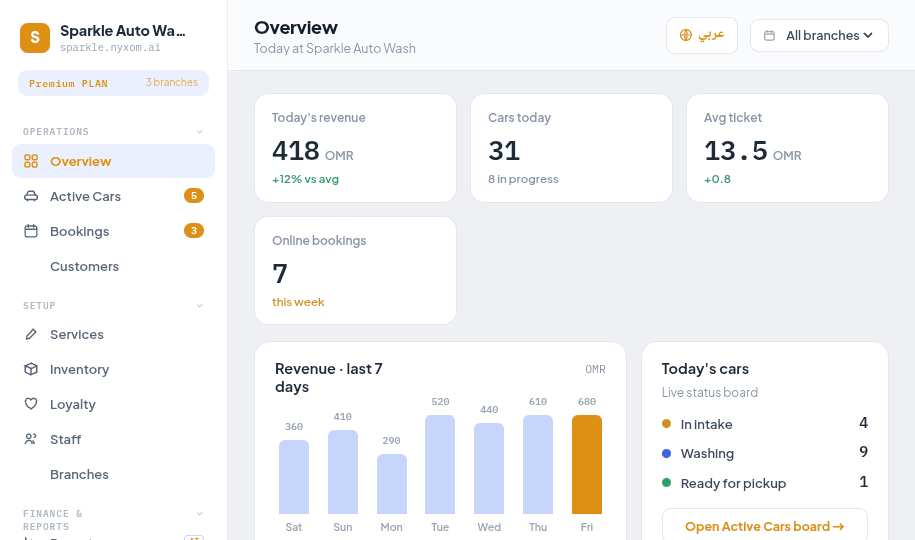
Task: Click the Services pencil icon
Action: coord(31,334)
